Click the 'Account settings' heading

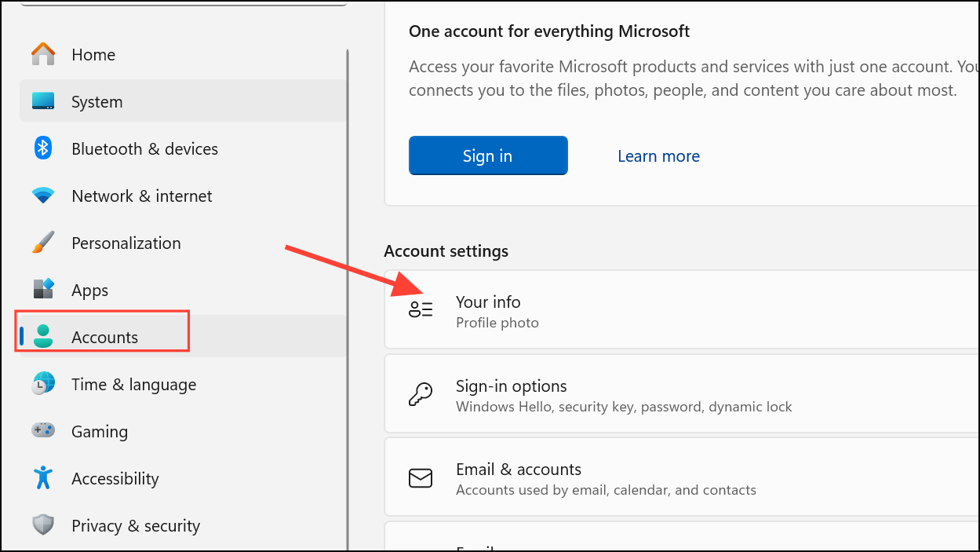[x=446, y=251]
